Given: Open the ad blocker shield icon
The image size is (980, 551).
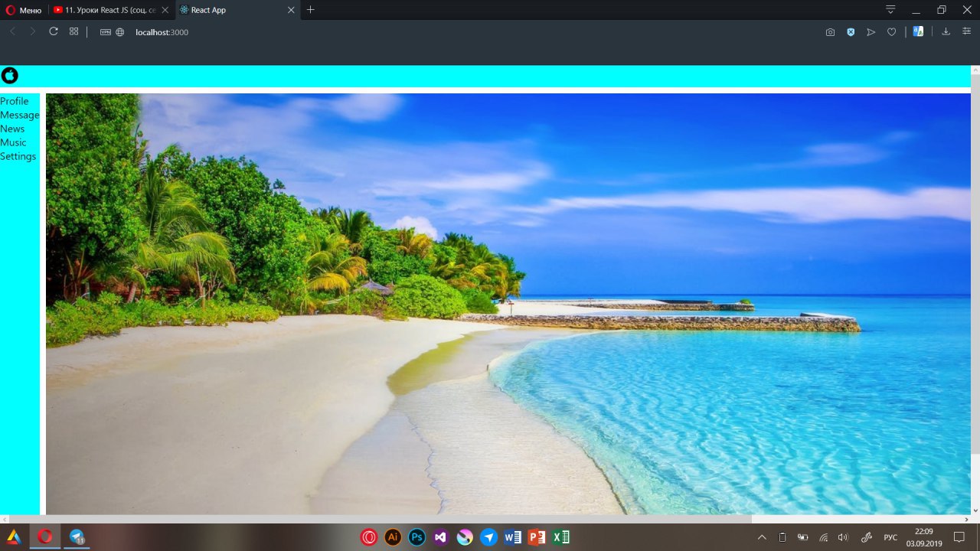Looking at the screenshot, I should click(851, 32).
